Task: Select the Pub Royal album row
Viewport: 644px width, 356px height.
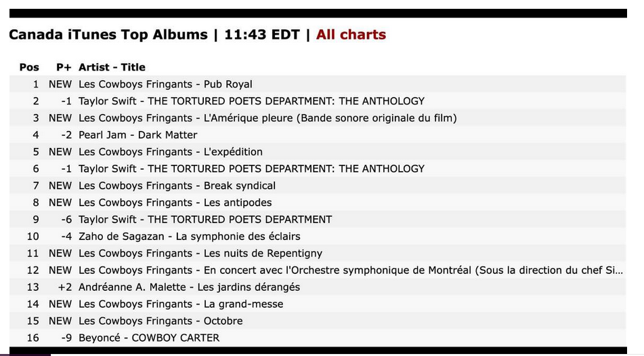Action: (165, 84)
